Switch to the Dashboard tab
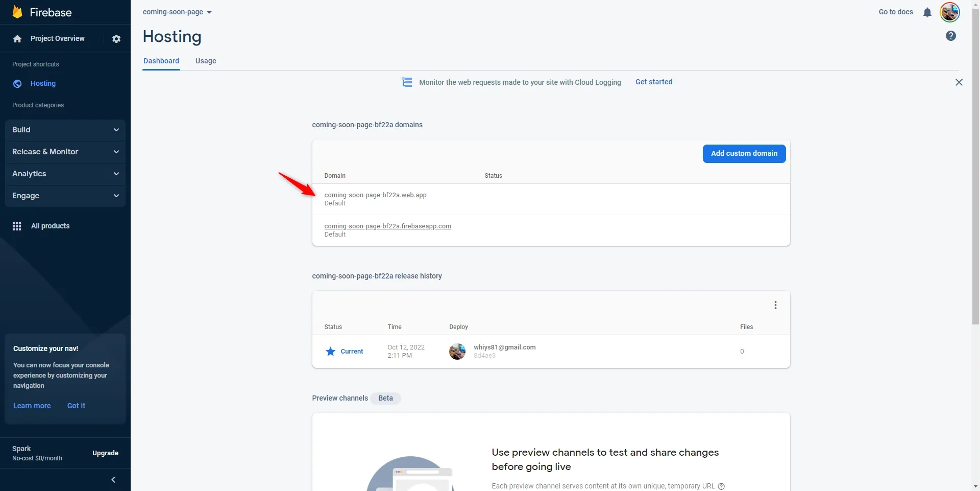This screenshot has height=491, width=980. coord(161,61)
